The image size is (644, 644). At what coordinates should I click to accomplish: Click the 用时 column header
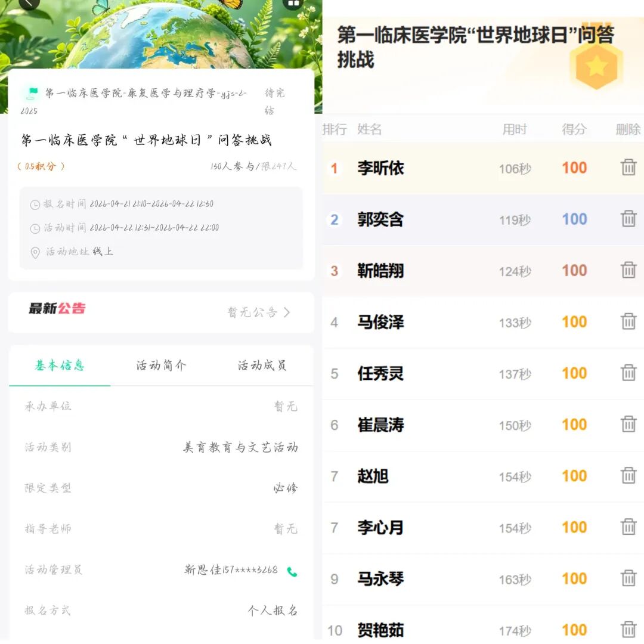515,129
